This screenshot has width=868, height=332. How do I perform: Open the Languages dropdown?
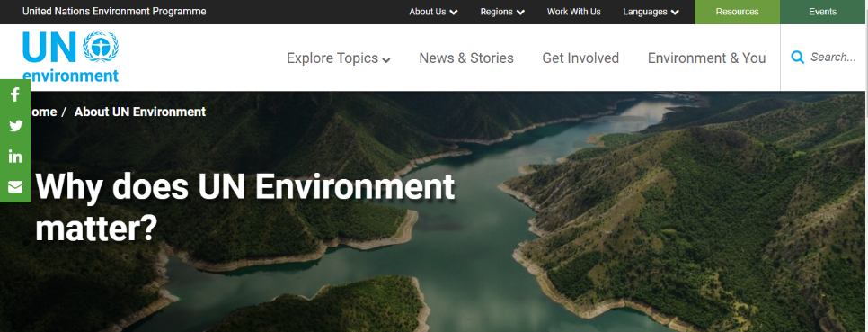click(651, 12)
